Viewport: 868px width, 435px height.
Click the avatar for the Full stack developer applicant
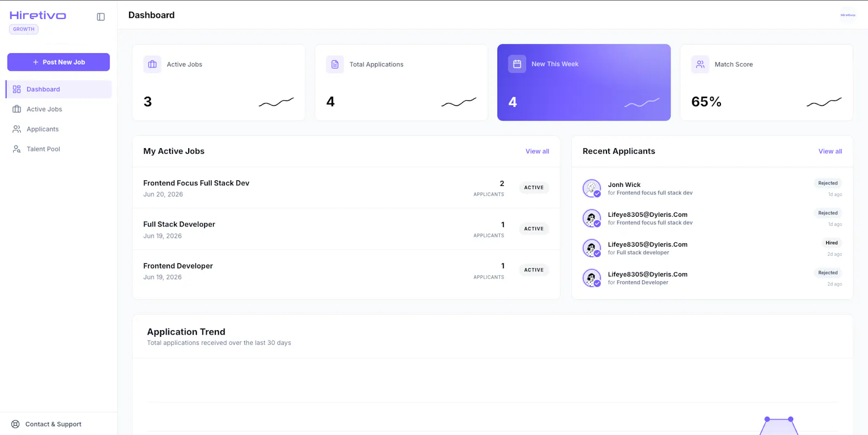coord(591,248)
